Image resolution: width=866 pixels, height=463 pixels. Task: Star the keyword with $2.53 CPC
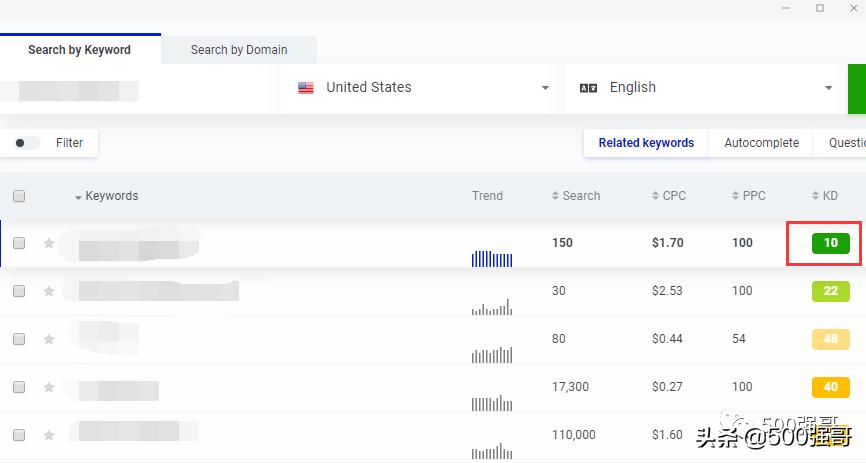pyautogui.click(x=48, y=291)
